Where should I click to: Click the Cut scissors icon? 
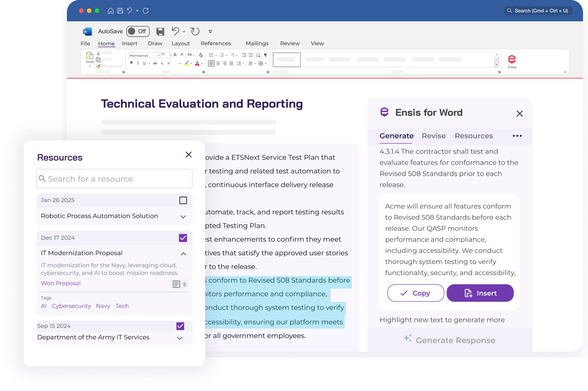[x=98, y=53]
